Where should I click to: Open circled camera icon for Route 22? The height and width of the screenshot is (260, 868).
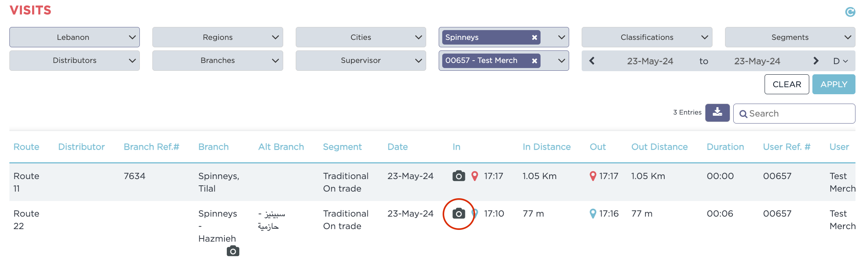(x=459, y=213)
